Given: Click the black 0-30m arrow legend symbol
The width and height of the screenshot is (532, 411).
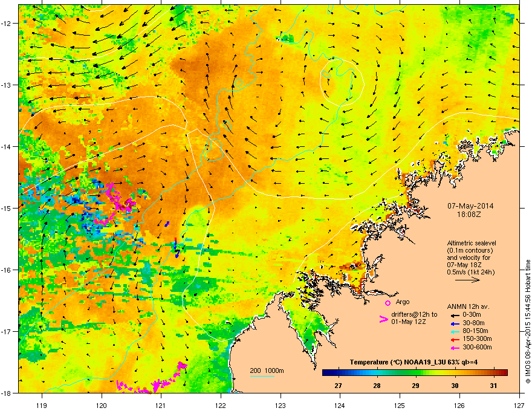Looking at the screenshot, I should (455, 316).
